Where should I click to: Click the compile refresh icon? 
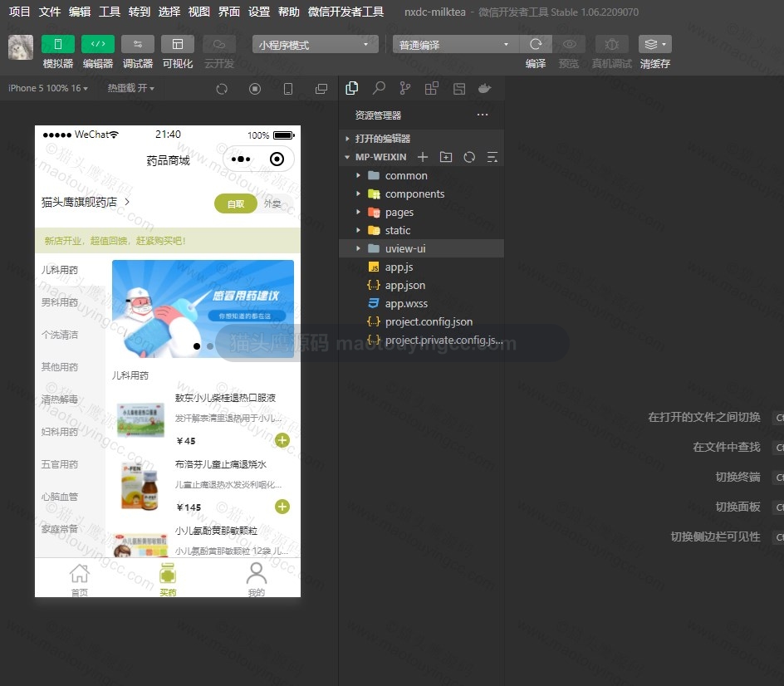[536, 44]
